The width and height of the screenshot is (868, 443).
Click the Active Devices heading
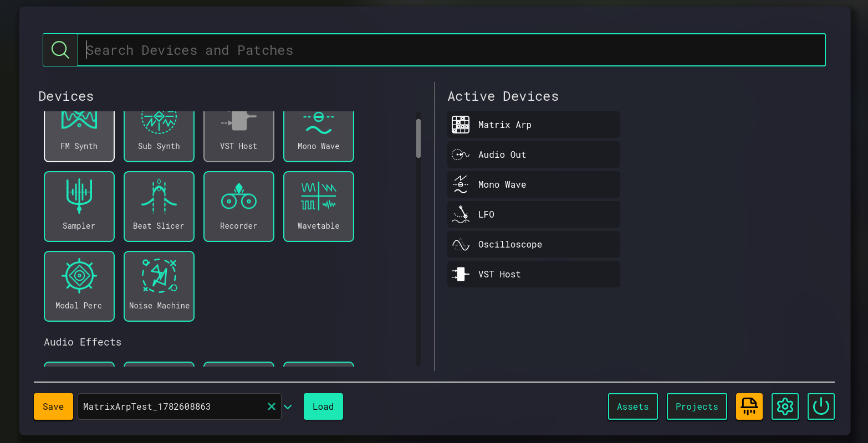point(503,96)
